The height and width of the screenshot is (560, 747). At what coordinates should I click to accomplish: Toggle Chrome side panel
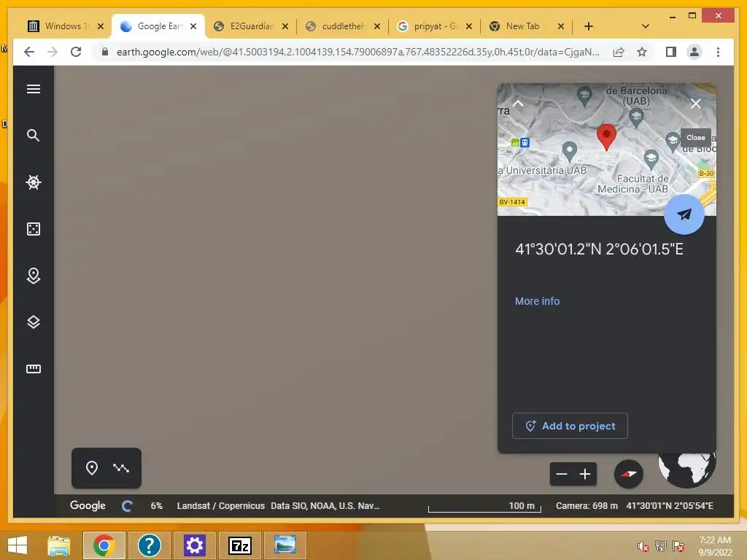671,52
